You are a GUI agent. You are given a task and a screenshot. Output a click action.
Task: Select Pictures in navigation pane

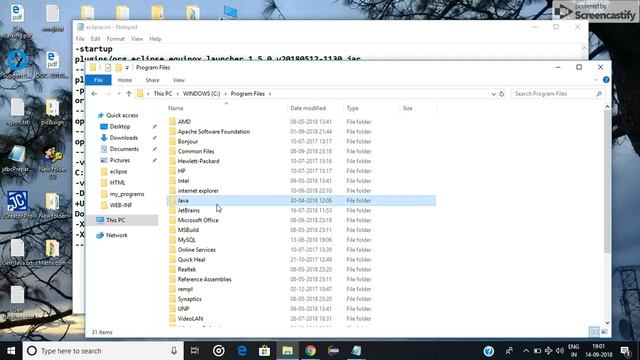(x=120, y=160)
